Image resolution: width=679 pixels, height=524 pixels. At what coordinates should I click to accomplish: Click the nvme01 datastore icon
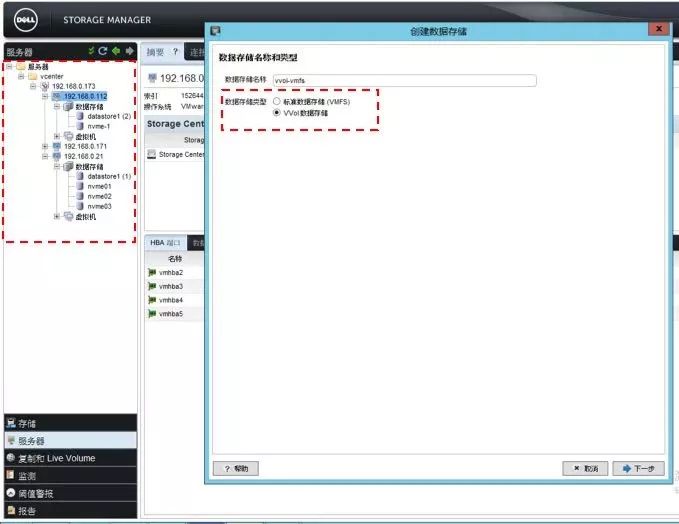point(80,186)
